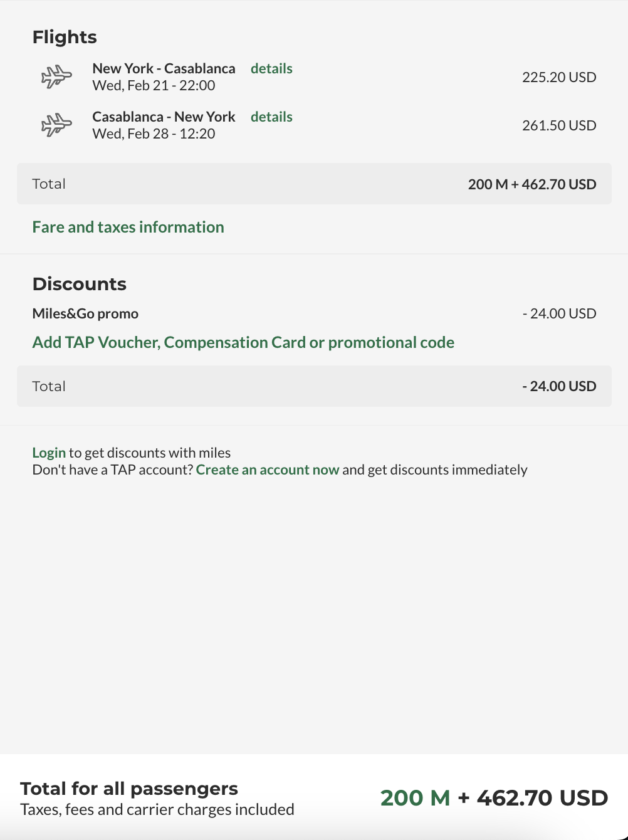
Task: Select Create an account now link
Action: (268, 470)
